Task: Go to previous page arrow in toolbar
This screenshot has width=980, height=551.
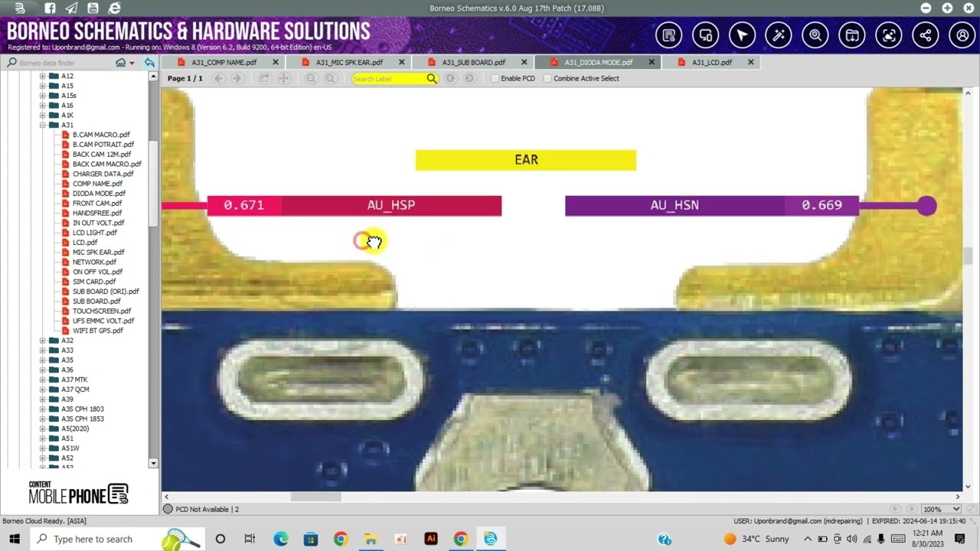Action: [x=220, y=79]
